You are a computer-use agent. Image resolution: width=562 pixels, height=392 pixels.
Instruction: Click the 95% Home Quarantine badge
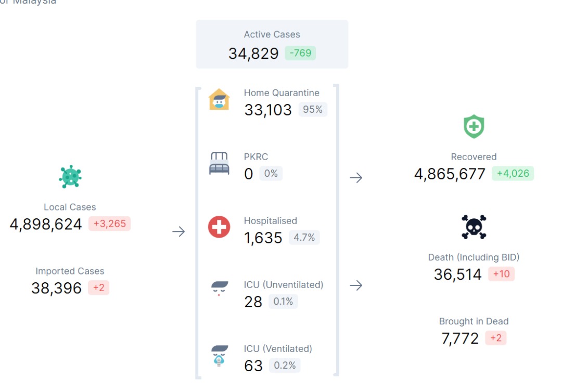point(312,110)
